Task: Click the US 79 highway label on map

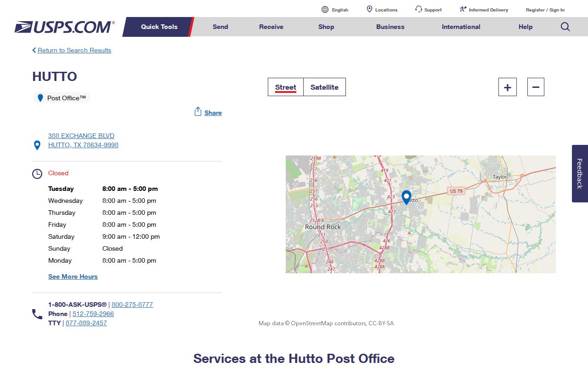Action: pos(456,191)
